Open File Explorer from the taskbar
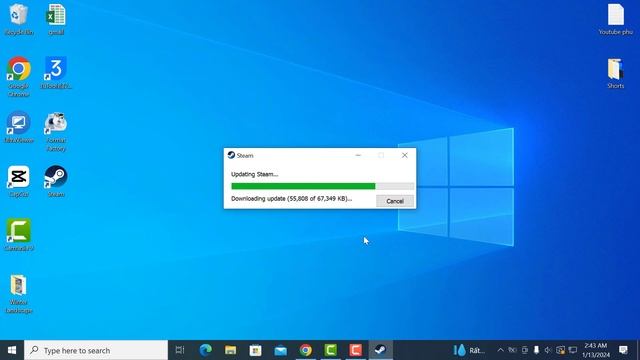The height and width of the screenshot is (360, 640). (231, 350)
